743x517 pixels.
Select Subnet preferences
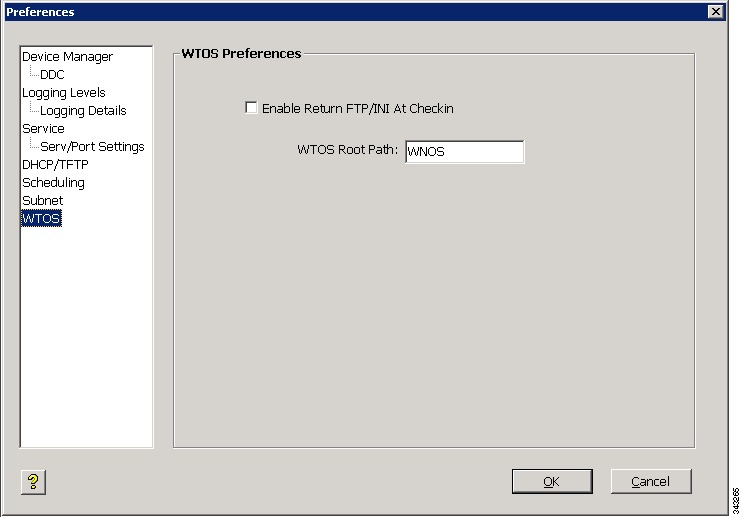42,201
